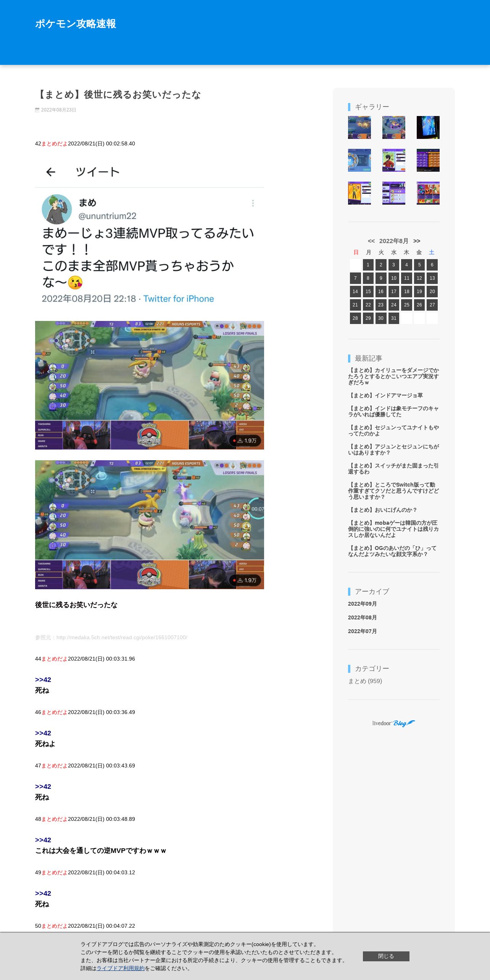
Task: Open article title 後世に残るお笑いだったな
Action: click(x=118, y=95)
